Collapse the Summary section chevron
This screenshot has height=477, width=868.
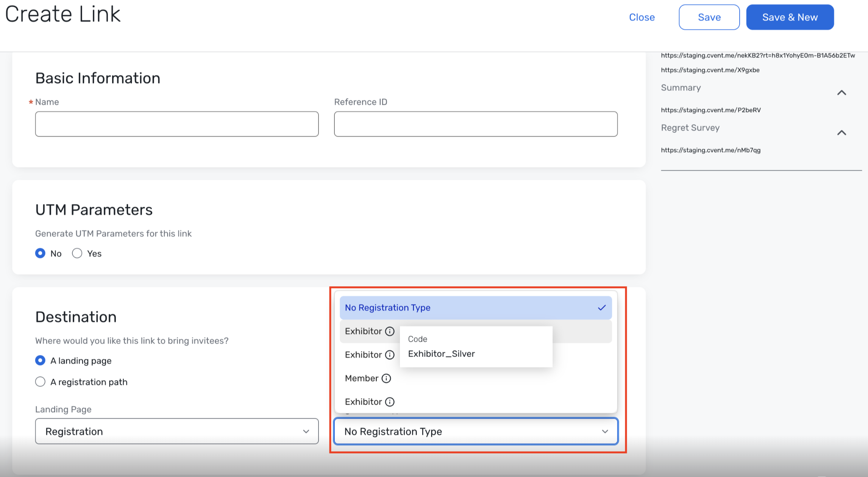pos(841,93)
